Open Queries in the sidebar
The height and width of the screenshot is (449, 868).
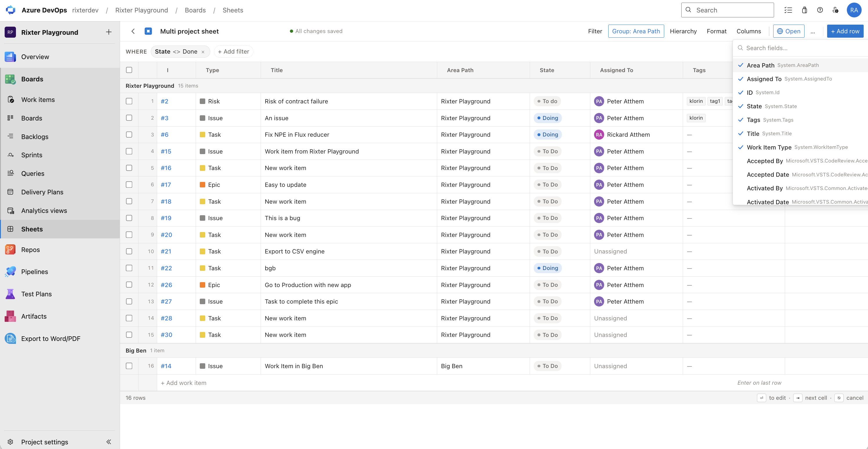60,173
